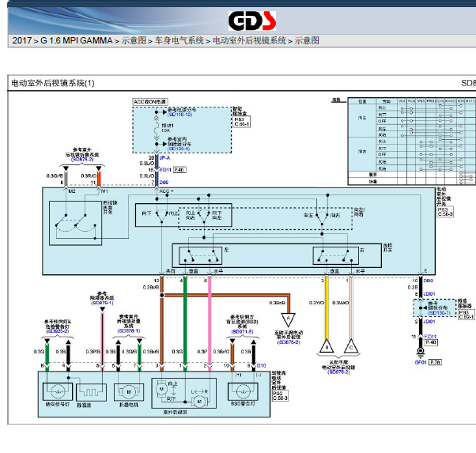
Task: Click the triangle C connector symbol
Action: point(351,346)
